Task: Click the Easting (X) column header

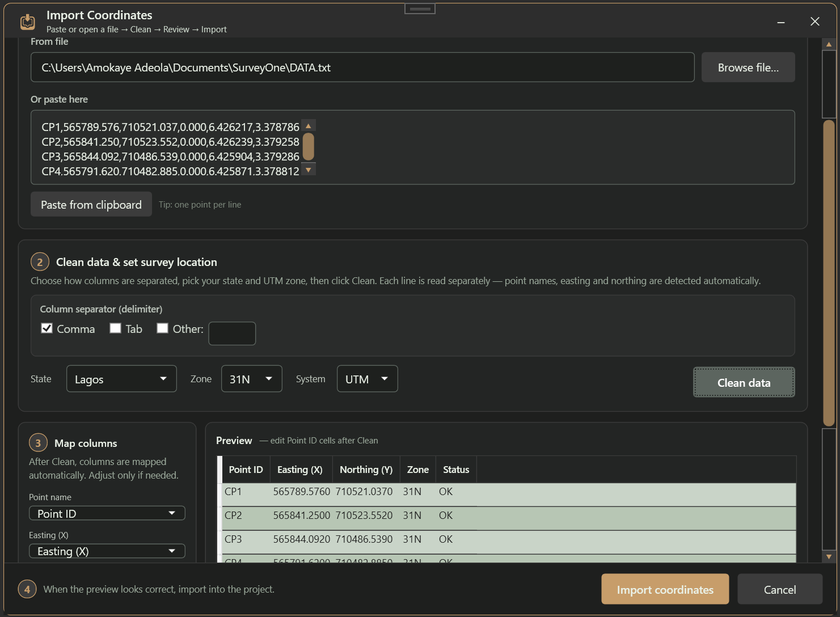Action: pyautogui.click(x=300, y=470)
